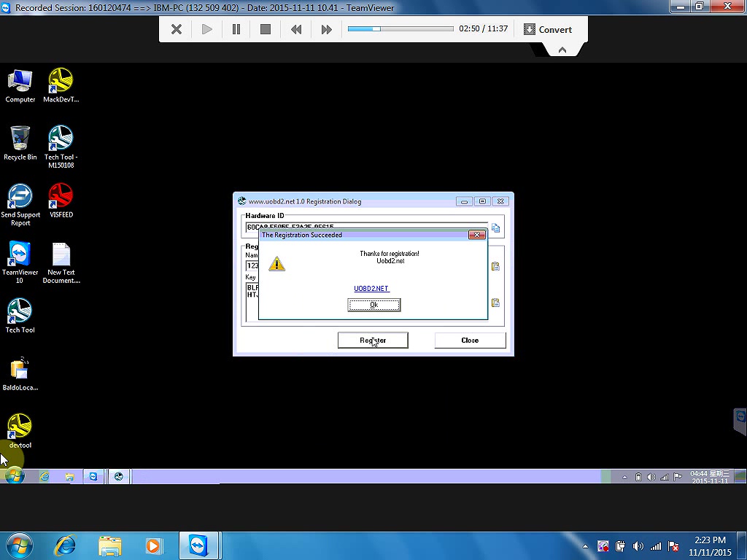Image resolution: width=747 pixels, height=560 pixels.
Task: Click the remote tray Action Center flag
Action: [x=678, y=477]
